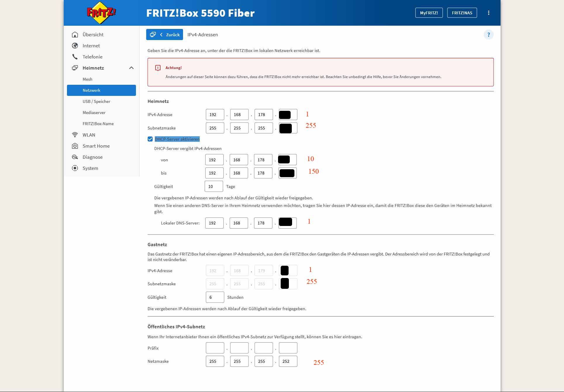The image size is (564, 392).
Task: Click the MyFRITZ! button
Action: [x=429, y=13]
